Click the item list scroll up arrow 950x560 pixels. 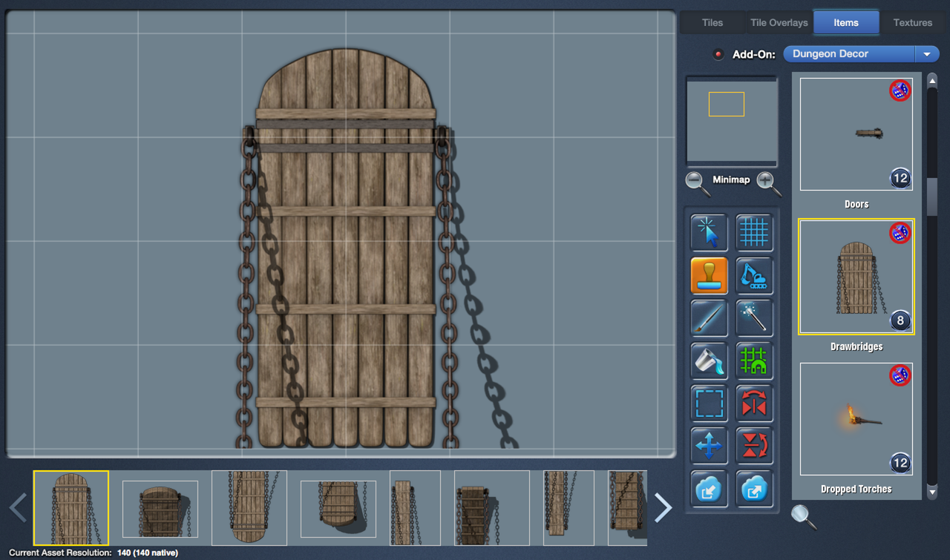[932, 80]
